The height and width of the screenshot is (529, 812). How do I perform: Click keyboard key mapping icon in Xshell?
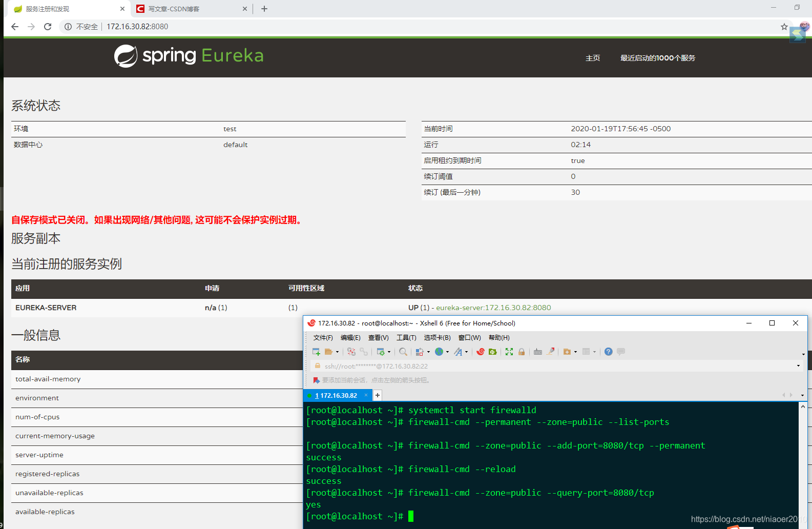538,352
